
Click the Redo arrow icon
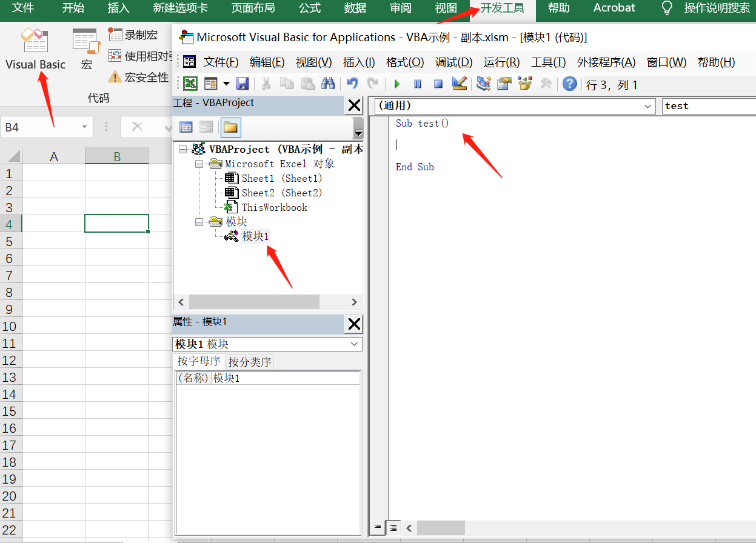[x=373, y=84]
